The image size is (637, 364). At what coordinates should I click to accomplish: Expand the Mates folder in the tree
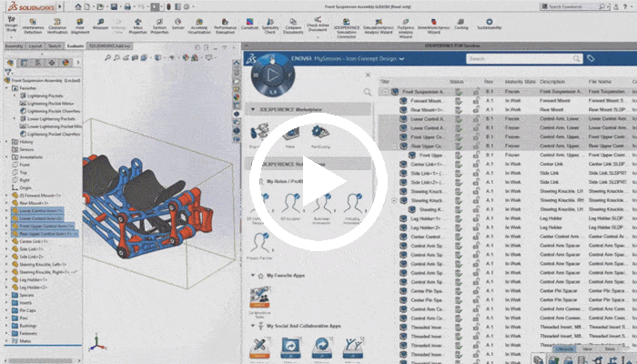click(x=6, y=341)
